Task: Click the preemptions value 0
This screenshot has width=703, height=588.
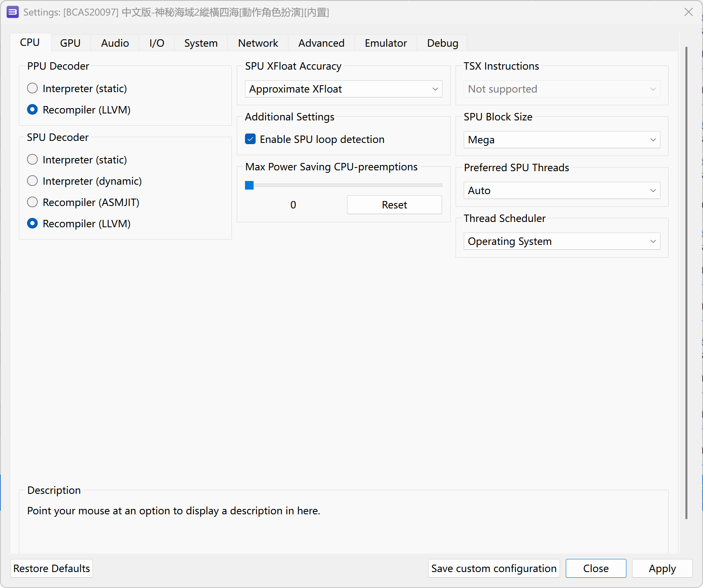Action: [x=293, y=205]
